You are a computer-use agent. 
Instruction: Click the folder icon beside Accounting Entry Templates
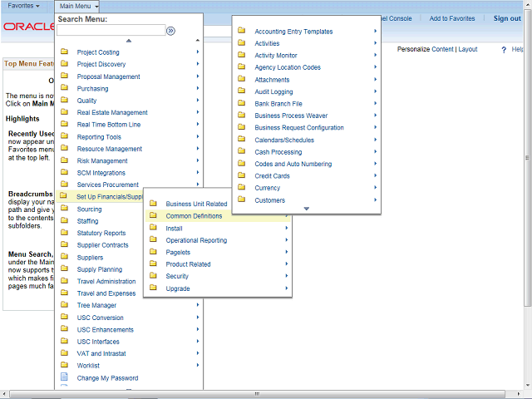pos(242,31)
